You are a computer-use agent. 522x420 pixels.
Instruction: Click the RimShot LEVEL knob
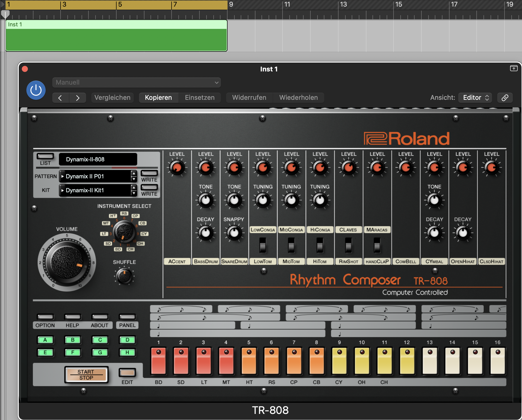click(348, 167)
